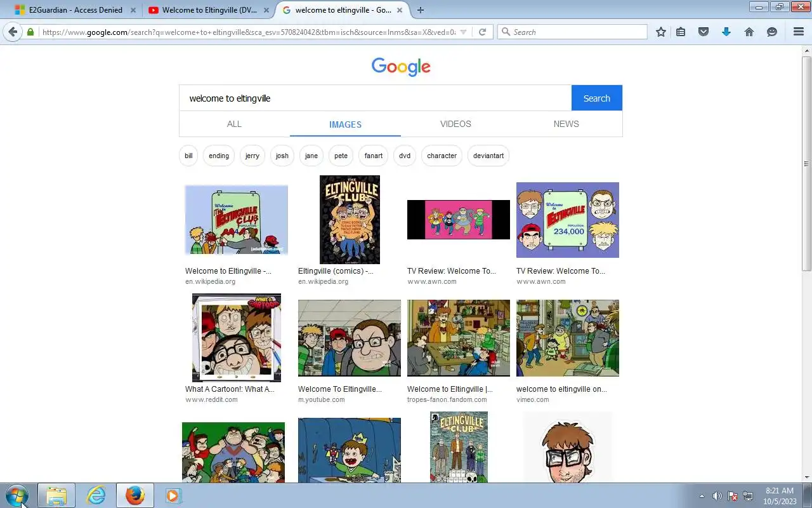Click the Google logo
This screenshot has height=508, width=812.
click(401, 67)
